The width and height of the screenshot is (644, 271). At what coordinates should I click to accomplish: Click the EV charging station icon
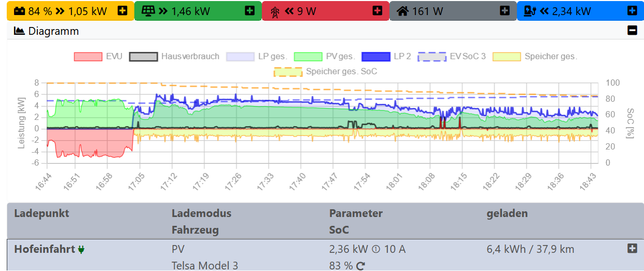point(530,11)
